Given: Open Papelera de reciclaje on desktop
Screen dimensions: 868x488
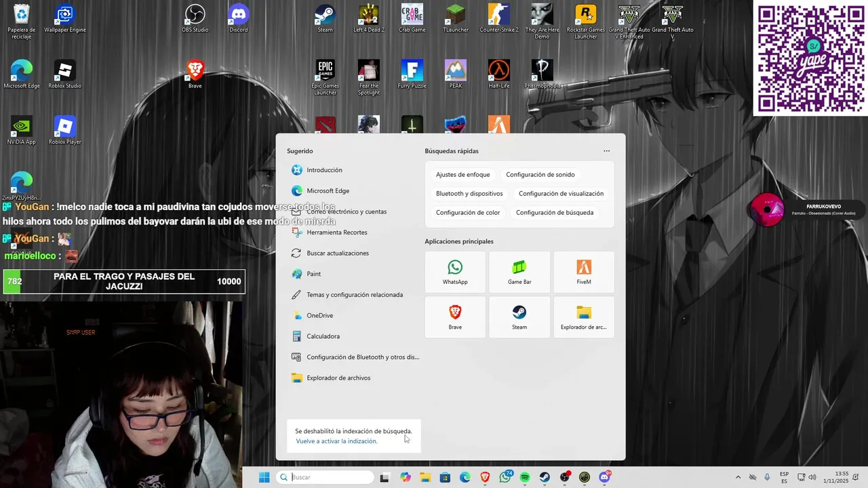Looking at the screenshot, I should [x=22, y=22].
